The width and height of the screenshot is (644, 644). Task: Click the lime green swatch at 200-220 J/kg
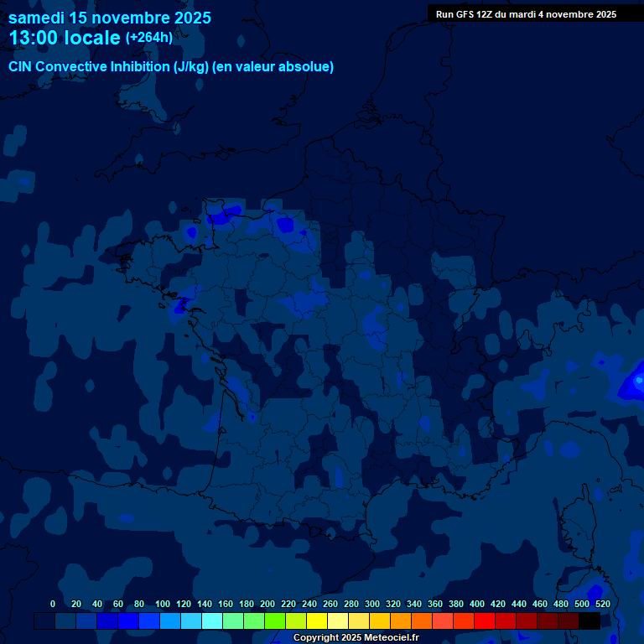pos(275,621)
